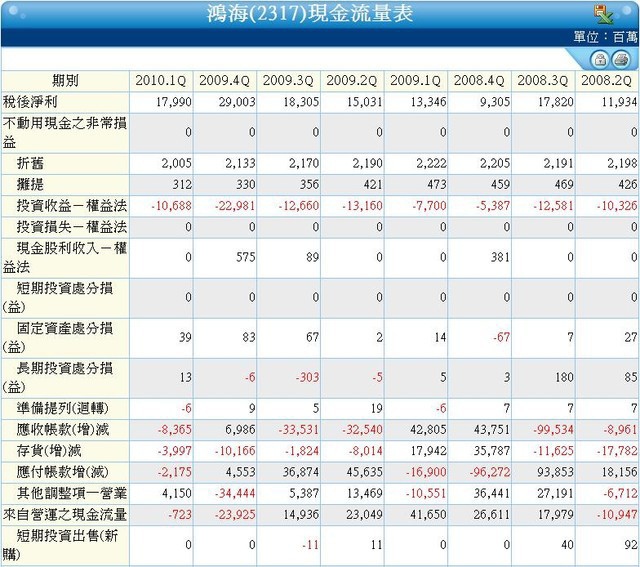Select cash dividend value 575
640x567 pixels.
(246, 257)
